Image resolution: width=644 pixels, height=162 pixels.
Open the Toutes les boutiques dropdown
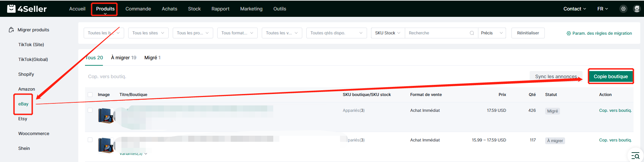tap(104, 33)
